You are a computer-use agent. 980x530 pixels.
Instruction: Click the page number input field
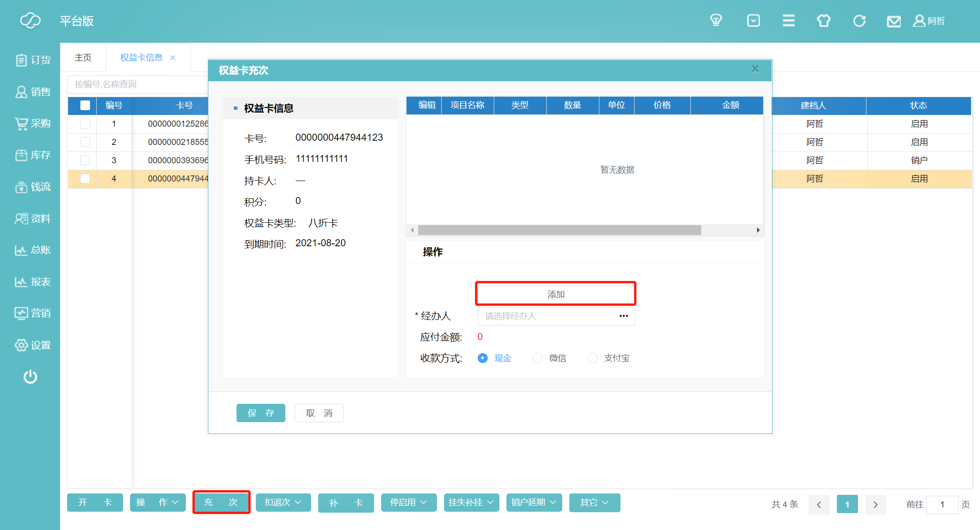942,505
